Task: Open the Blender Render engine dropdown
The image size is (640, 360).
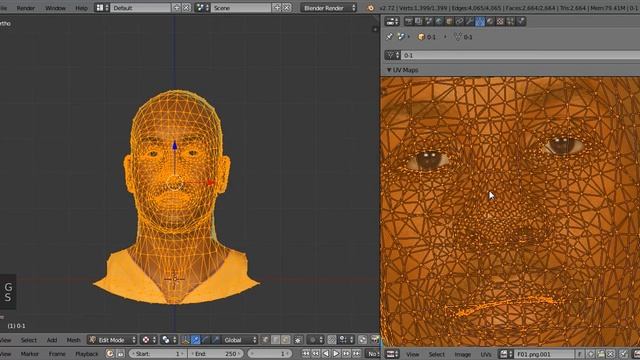Action: tap(329, 8)
